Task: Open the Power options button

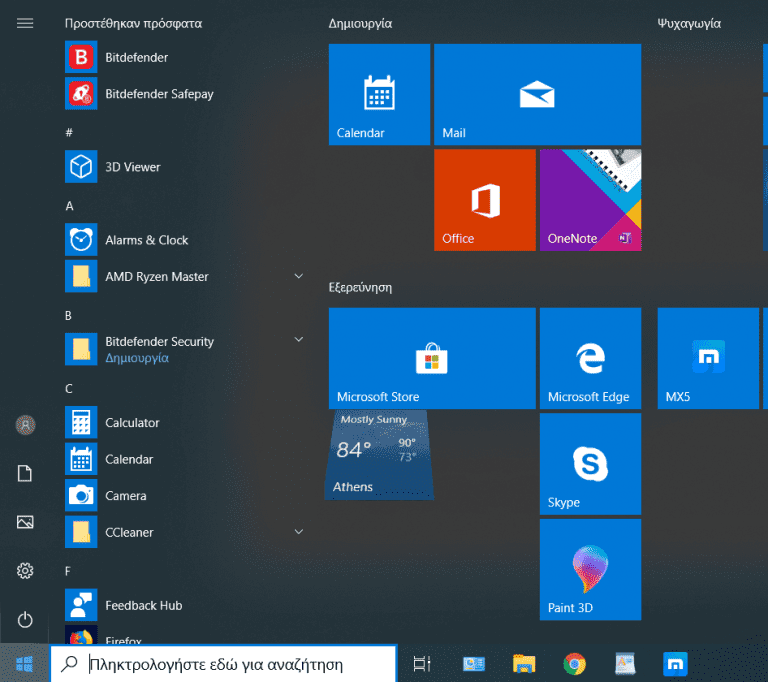Action: [25, 619]
